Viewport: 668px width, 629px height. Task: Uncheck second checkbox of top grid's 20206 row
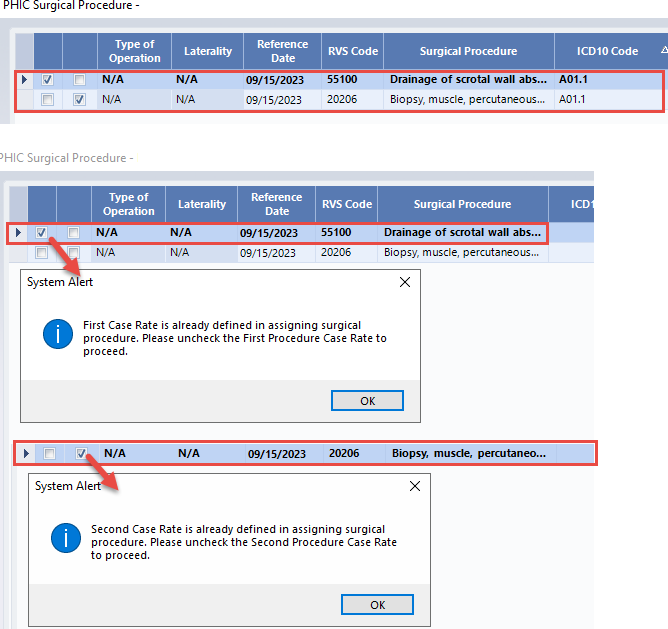pyautogui.click(x=79, y=99)
